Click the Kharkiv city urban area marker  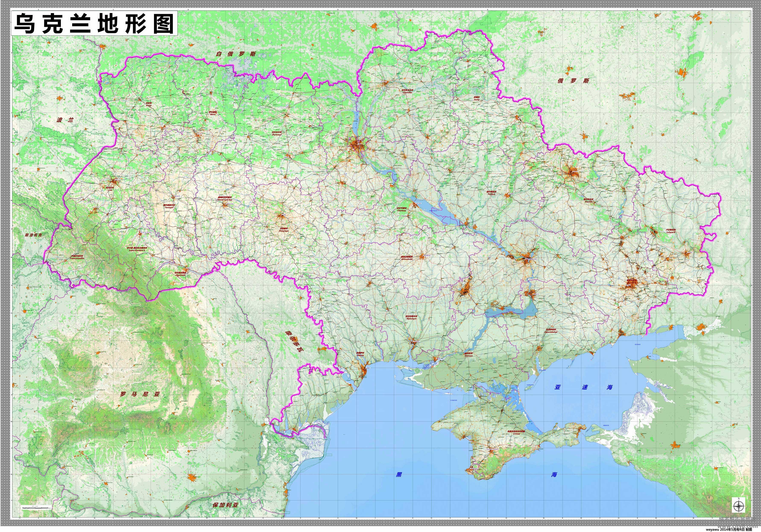572,173
